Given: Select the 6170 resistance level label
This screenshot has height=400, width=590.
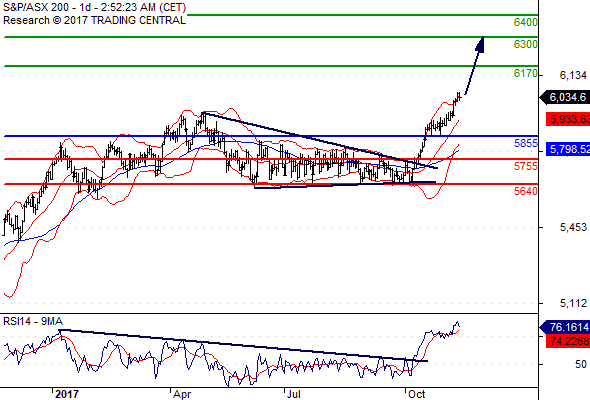Looking at the screenshot, I should [526, 73].
